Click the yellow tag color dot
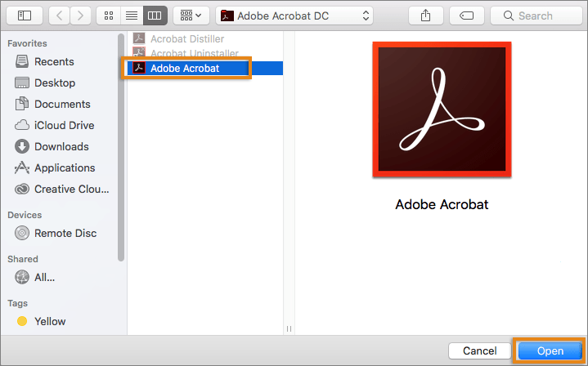 click(x=22, y=321)
